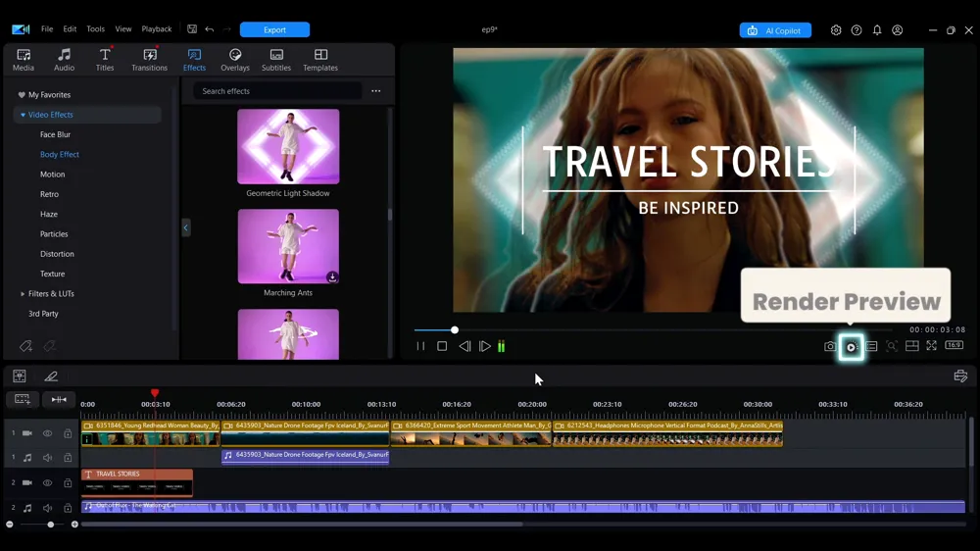Take a snapshot of the preview
The image size is (980, 551).
click(x=830, y=346)
